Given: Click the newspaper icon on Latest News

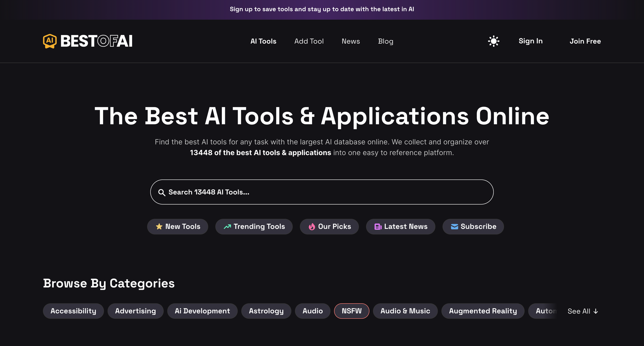Looking at the screenshot, I should (x=378, y=227).
